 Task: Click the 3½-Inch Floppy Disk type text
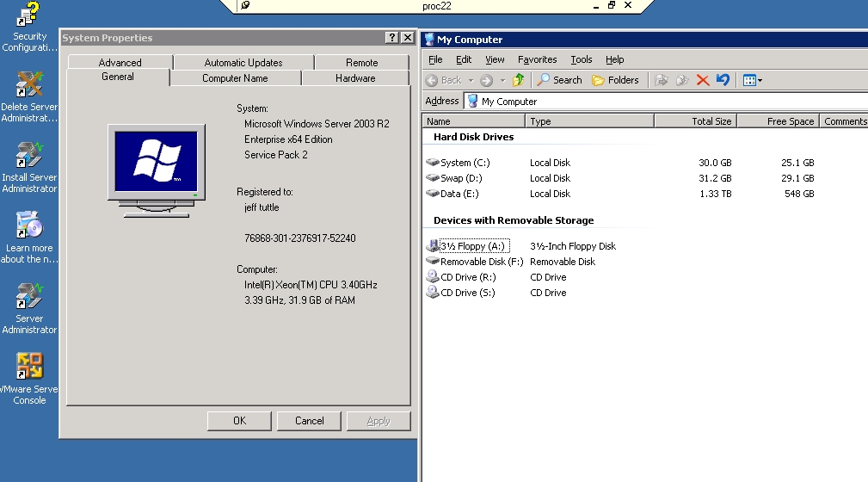click(573, 246)
